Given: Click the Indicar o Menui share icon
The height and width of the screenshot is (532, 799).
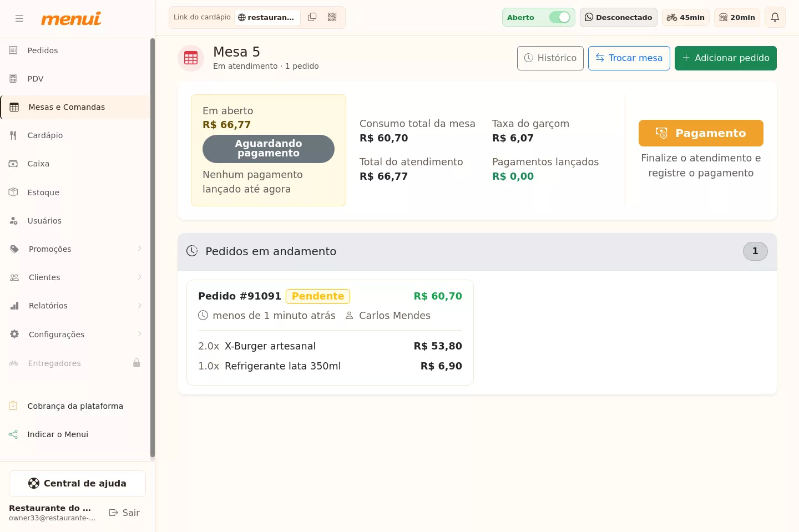Looking at the screenshot, I should click(13, 434).
